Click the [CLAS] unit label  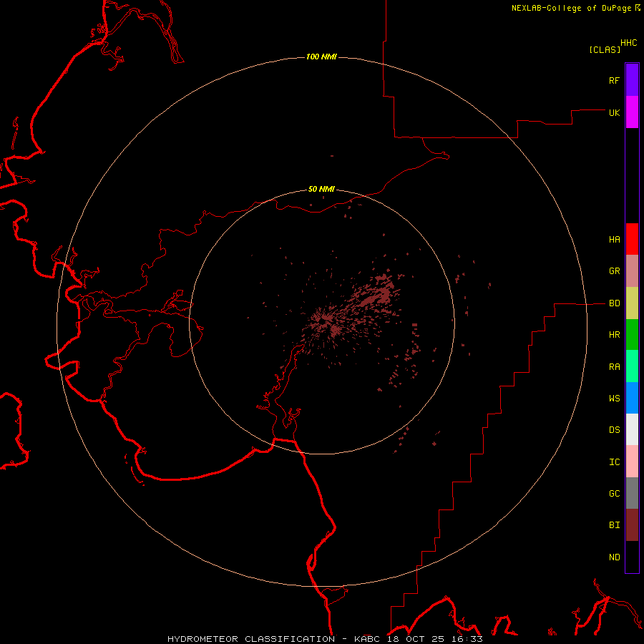coord(605,49)
